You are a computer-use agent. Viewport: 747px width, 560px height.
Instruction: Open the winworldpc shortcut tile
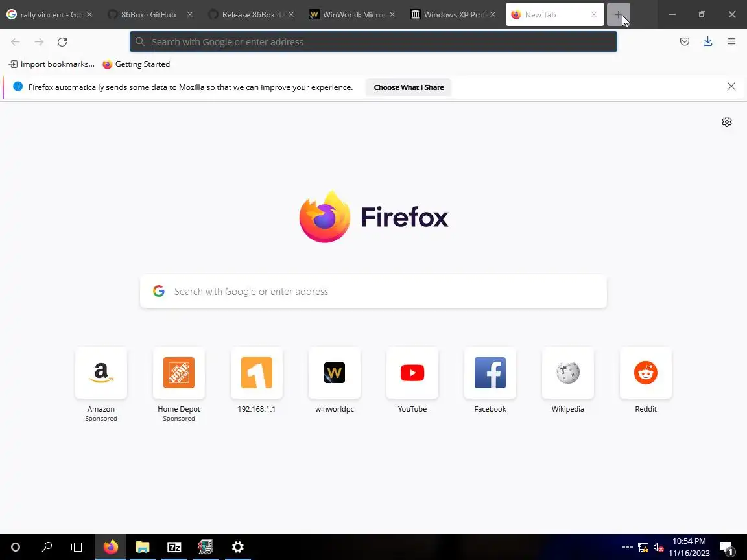point(335,373)
